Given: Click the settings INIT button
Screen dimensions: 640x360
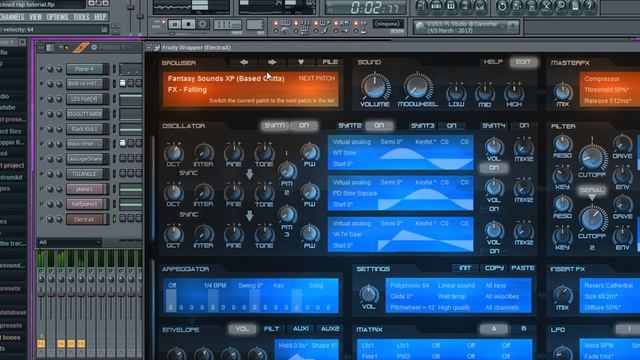Looking at the screenshot, I should [465, 268].
